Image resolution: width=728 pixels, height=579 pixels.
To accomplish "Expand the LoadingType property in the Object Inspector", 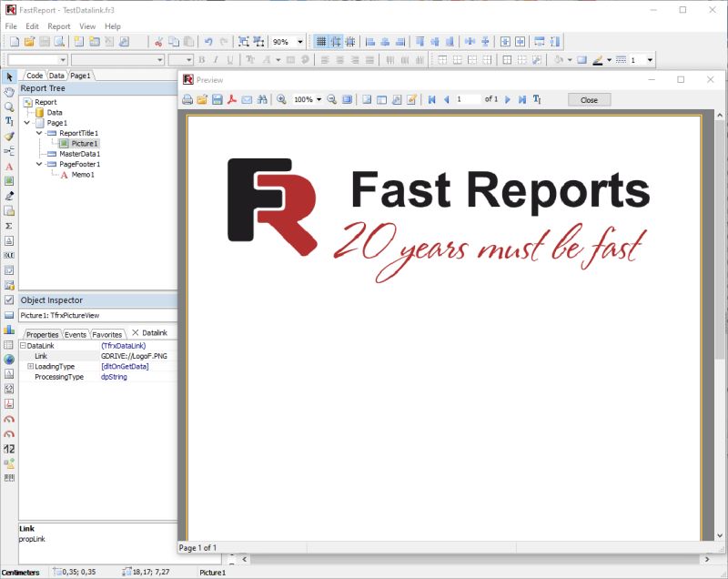I will (29, 365).
